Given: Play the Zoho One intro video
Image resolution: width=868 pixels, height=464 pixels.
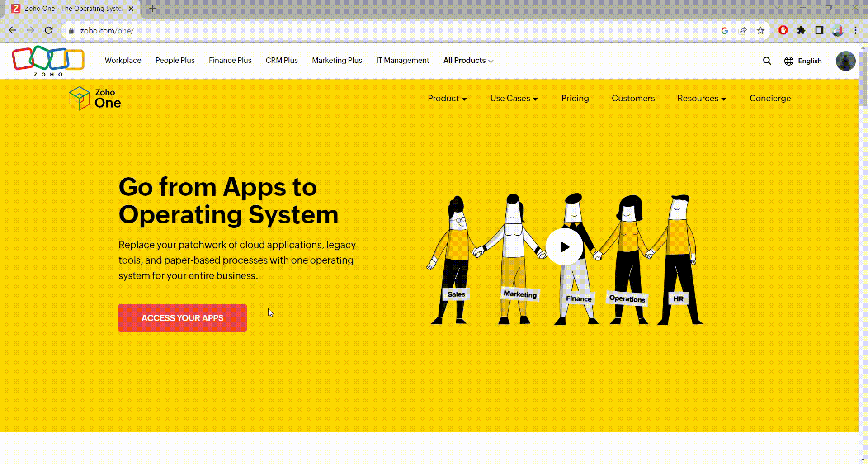Looking at the screenshot, I should [x=564, y=247].
